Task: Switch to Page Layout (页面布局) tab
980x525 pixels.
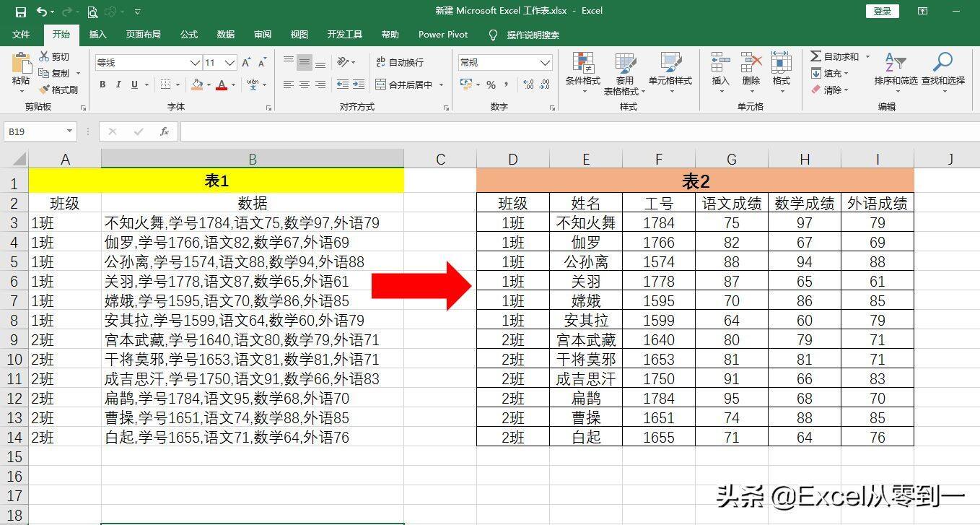Action: (x=143, y=35)
